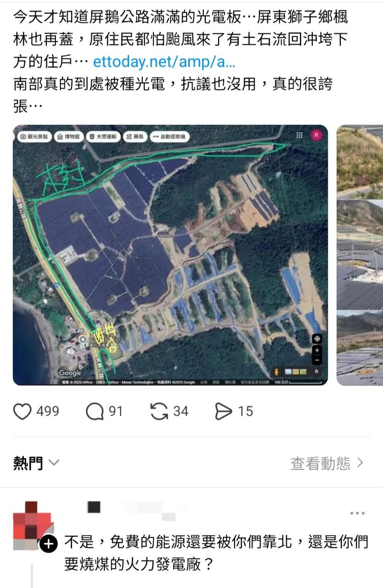Viewport: 383px width, 588px height.
Task: Open the solar panel photo on right
Action: 360,255
